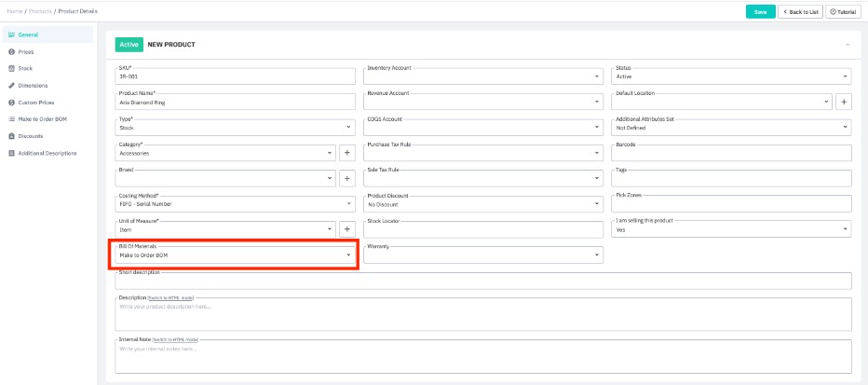Open the Status dropdown

pyautogui.click(x=731, y=76)
